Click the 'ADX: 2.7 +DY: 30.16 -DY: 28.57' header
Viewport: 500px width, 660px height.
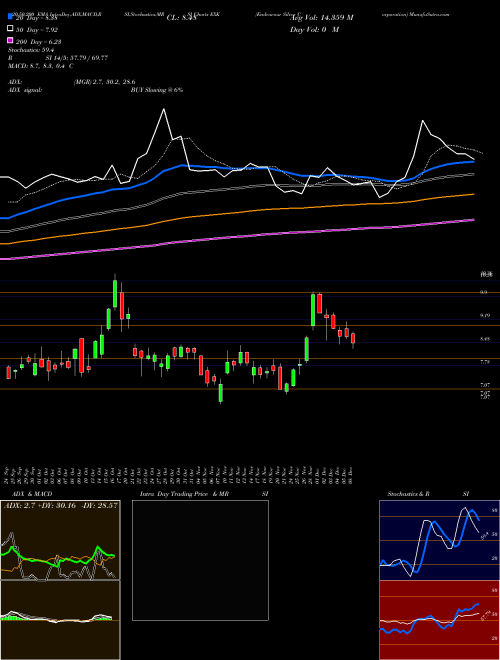point(61,505)
